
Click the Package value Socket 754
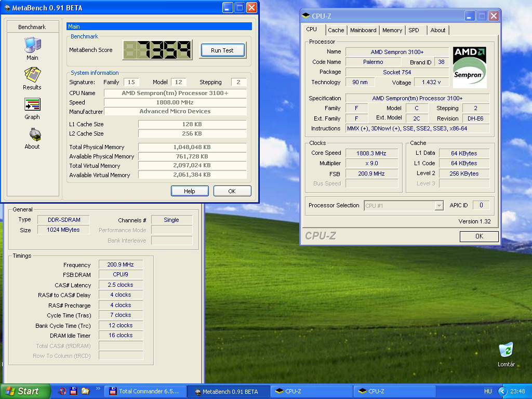(x=397, y=72)
